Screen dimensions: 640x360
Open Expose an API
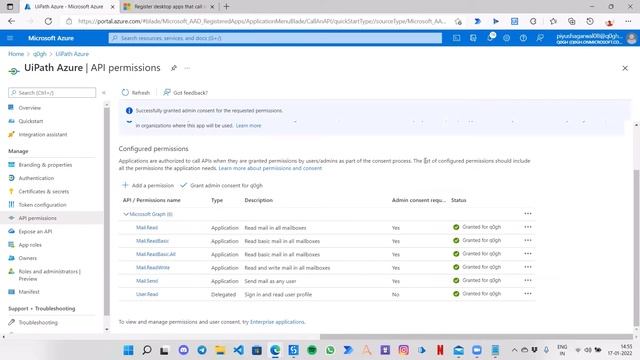click(x=35, y=231)
